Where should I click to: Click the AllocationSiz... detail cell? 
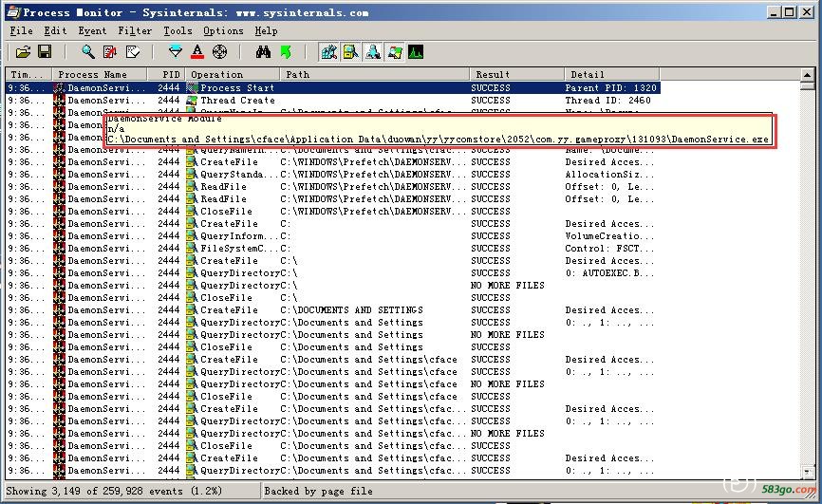(x=609, y=174)
